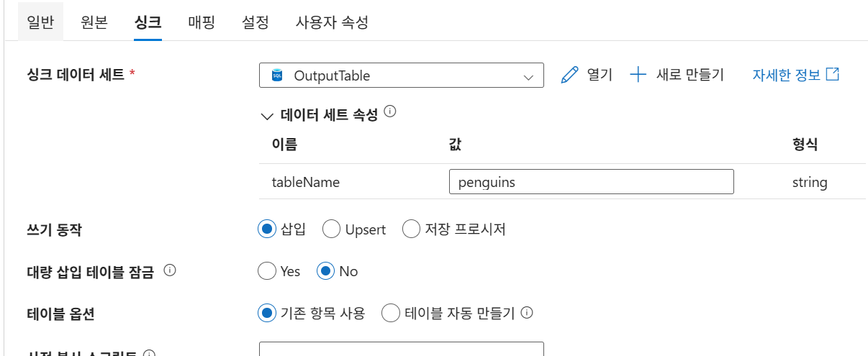
Task: Set bulk insert table lock to Yes
Action: click(x=266, y=271)
